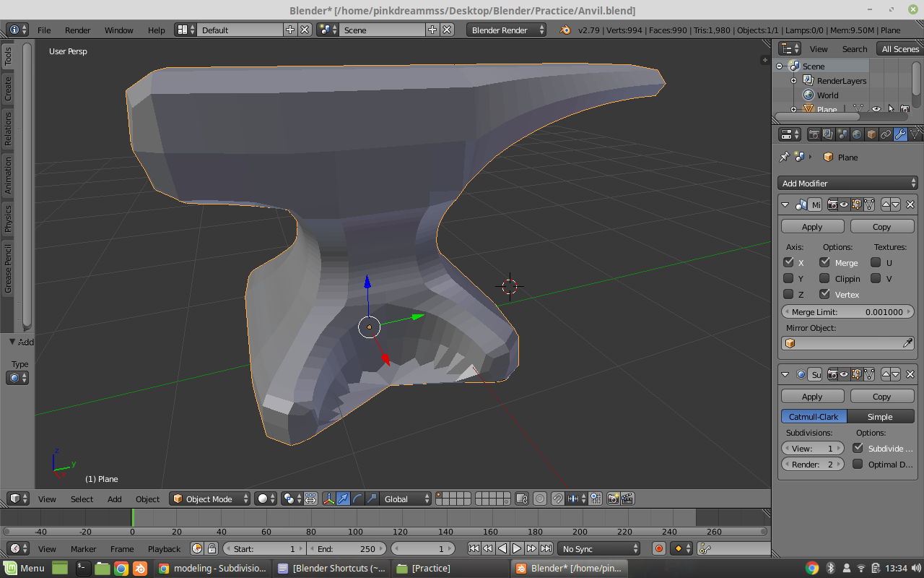Click the Merge Limit value field
924x578 pixels.
tap(847, 311)
